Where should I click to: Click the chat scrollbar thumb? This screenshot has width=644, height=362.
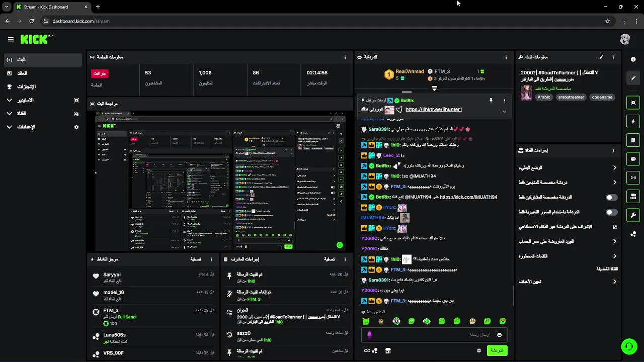(x=513, y=296)
